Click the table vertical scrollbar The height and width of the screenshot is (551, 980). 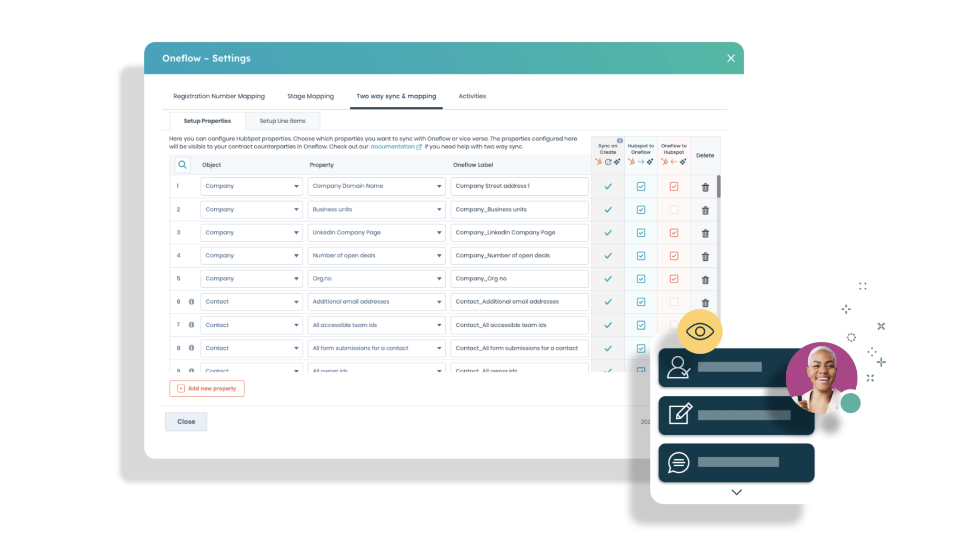[718, 186]
